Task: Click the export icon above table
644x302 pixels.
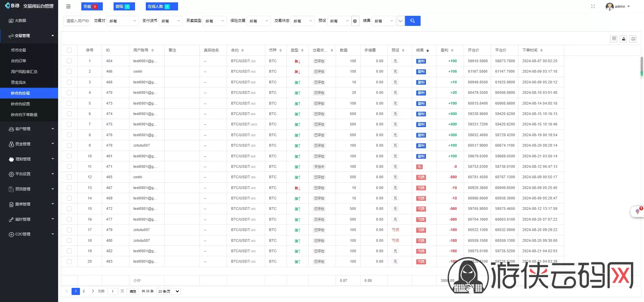Action: 624,39
